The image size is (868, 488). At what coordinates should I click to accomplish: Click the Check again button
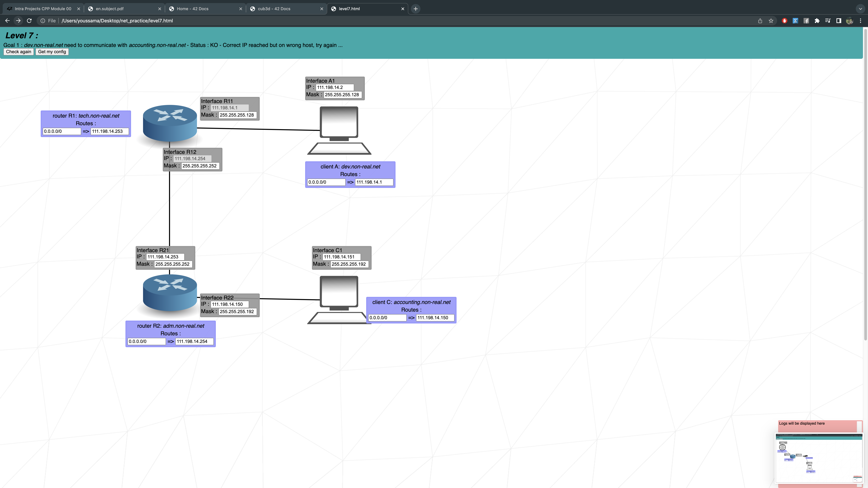[18, 52]
